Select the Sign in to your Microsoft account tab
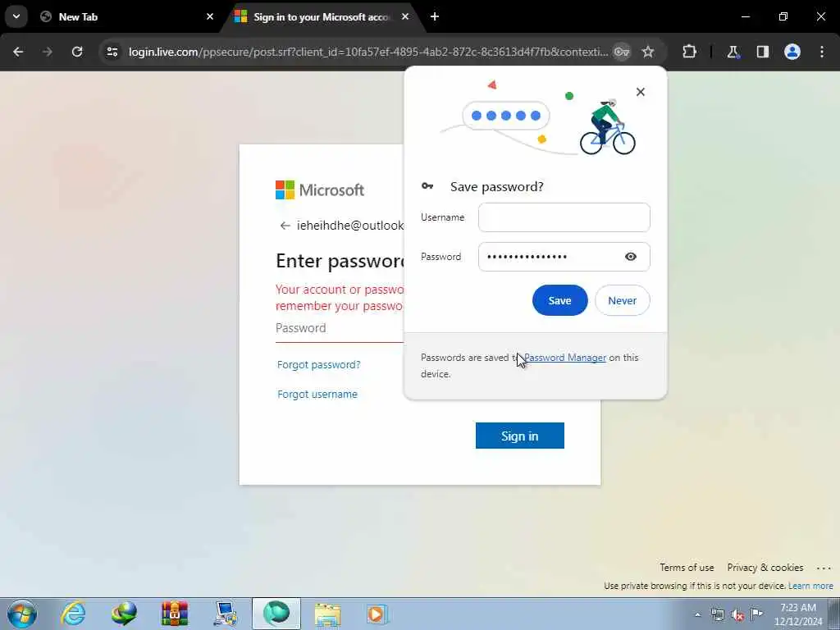The image size is (840, 630). pyautogui.click(x=322, y=17)
